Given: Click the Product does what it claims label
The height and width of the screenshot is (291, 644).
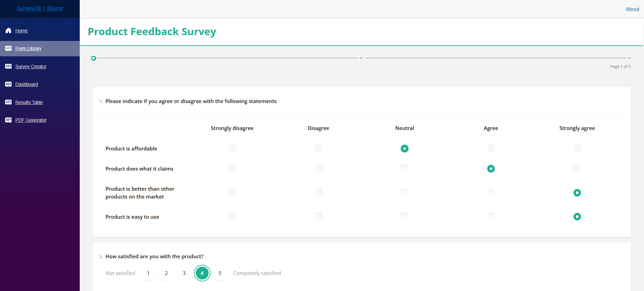Looking at the screenshot, I should point(139,169).
